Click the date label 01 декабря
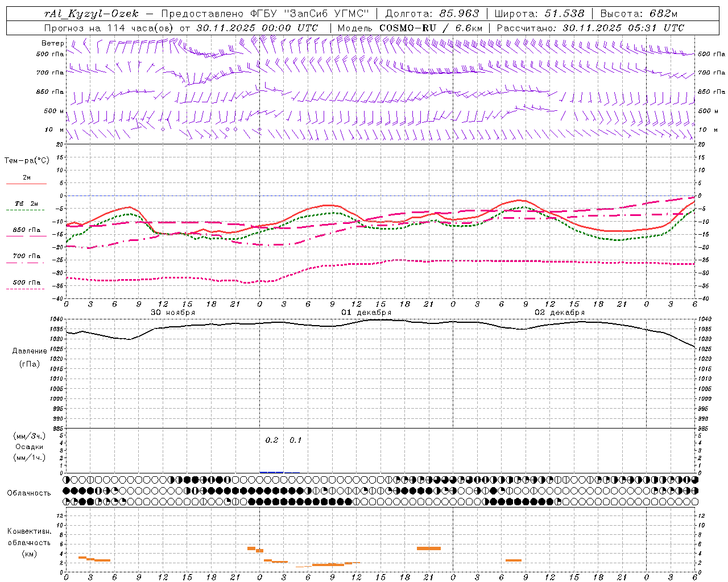 366,313
